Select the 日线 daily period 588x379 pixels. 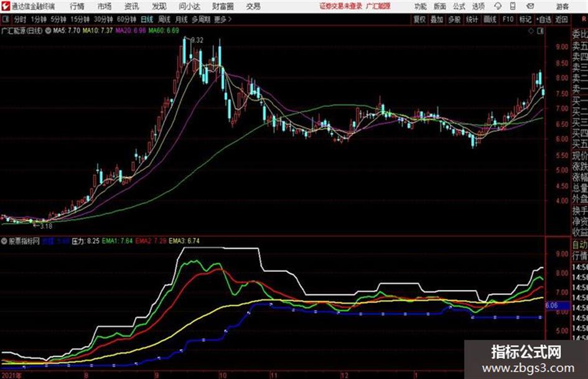click(147, 19)
